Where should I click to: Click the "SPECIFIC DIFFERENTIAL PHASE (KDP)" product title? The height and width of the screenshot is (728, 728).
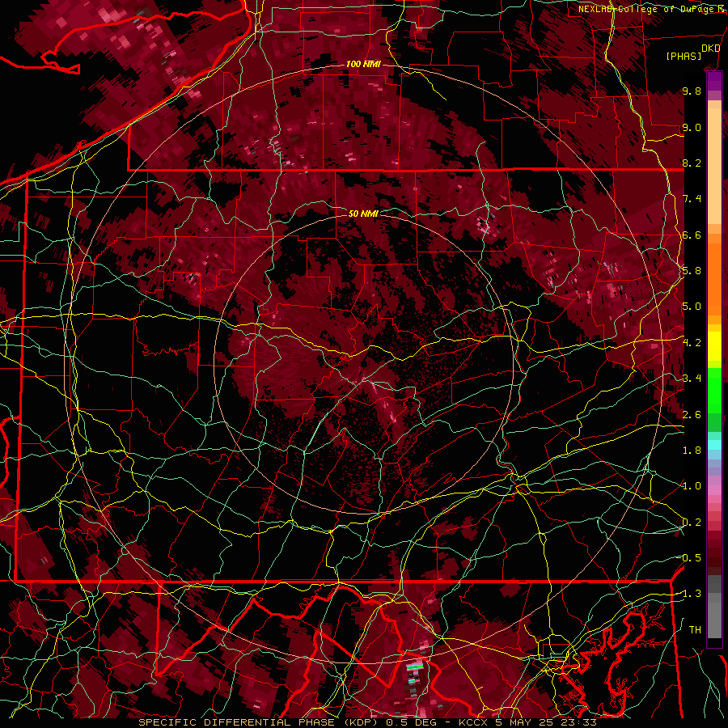pyautogui.click(x=258, y=722)
